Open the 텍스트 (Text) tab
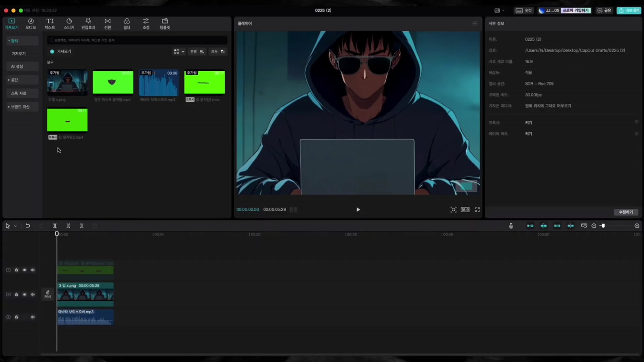The width and height of the screenshot is (644, 362). tap(50, 23)
